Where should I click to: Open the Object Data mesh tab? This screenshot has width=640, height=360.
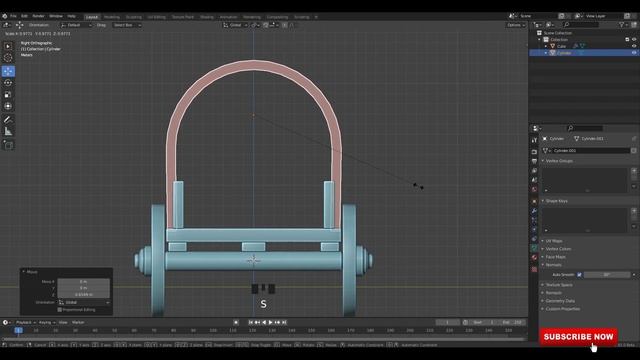(534, 248)
